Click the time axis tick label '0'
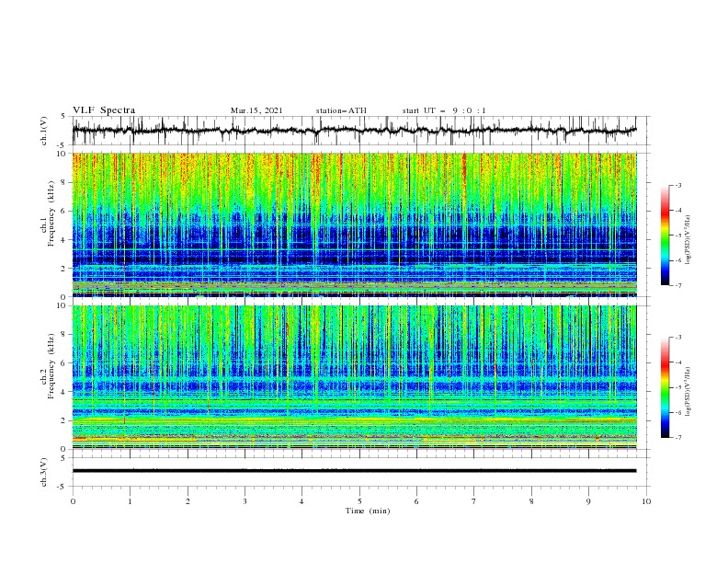This screenshot has height=563, width=728. pyautogui.click(x=73, y=501)
